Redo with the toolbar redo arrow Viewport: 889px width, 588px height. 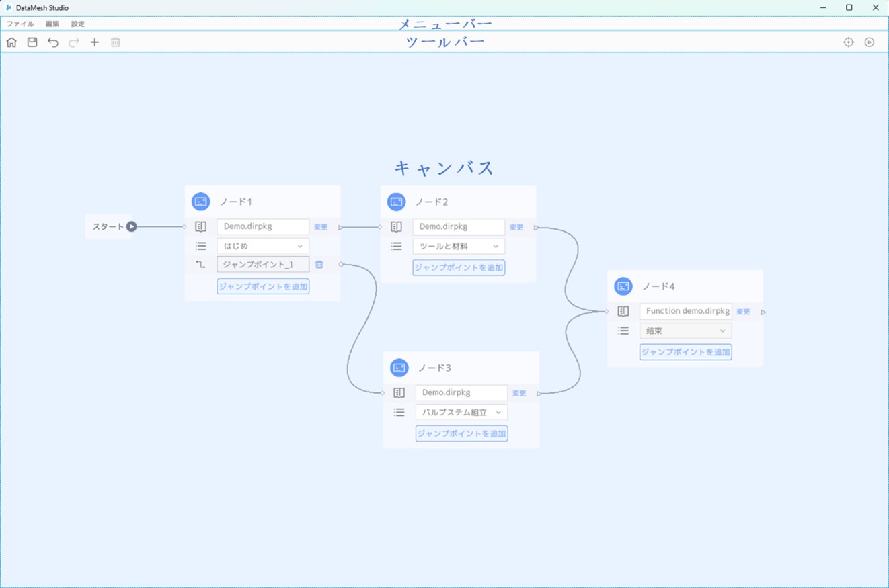pos(74,42)
